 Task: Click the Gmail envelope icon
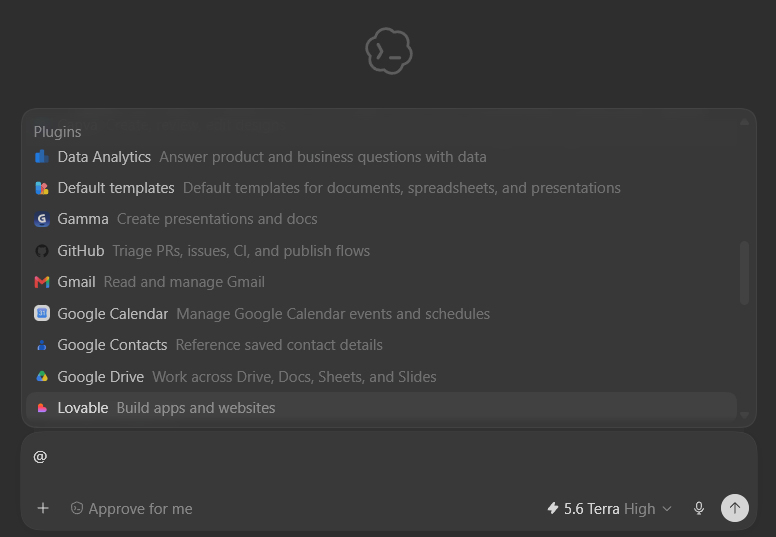coord(42,282)
